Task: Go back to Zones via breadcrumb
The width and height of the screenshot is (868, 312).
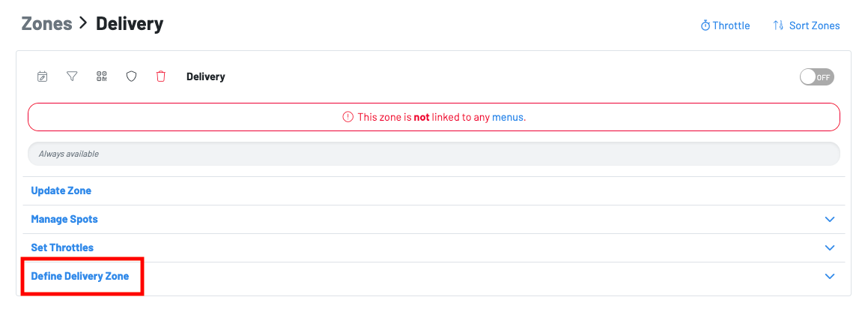Action: (x=46, y=24)
